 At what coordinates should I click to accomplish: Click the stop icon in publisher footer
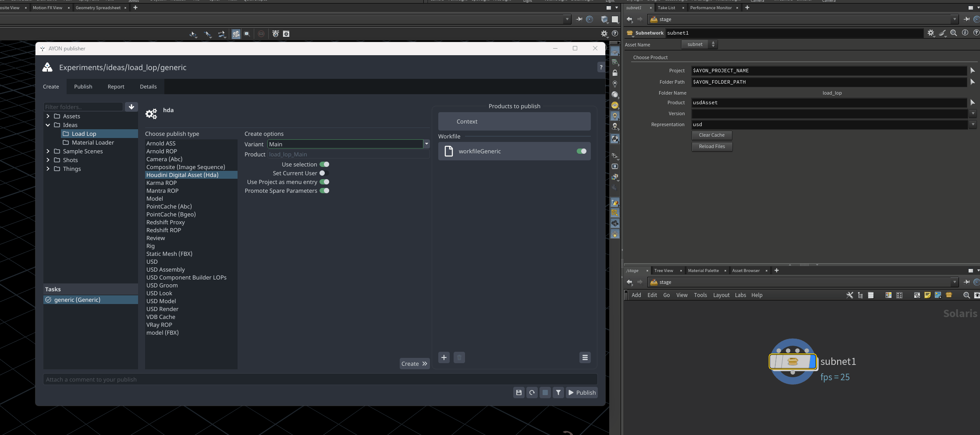545,393
